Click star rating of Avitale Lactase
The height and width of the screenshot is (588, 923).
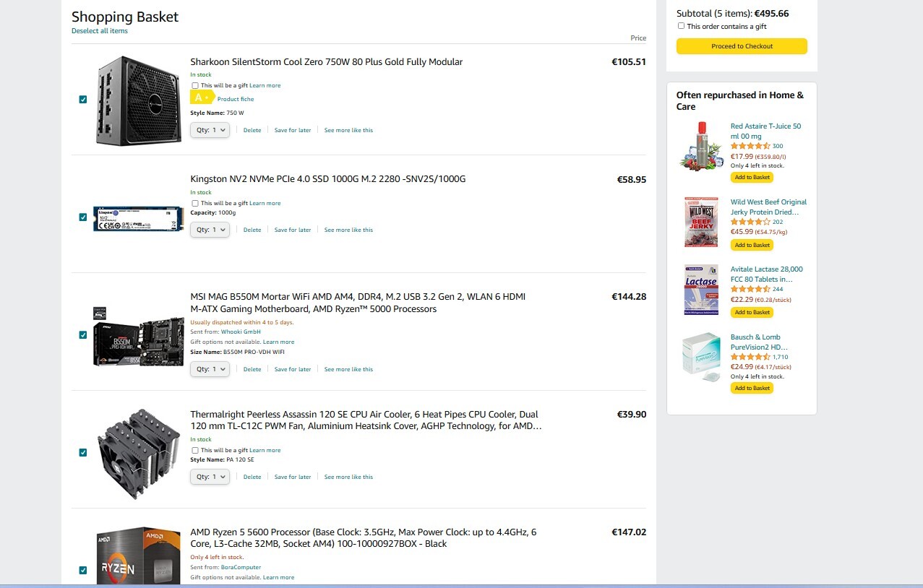coord(750,289)
